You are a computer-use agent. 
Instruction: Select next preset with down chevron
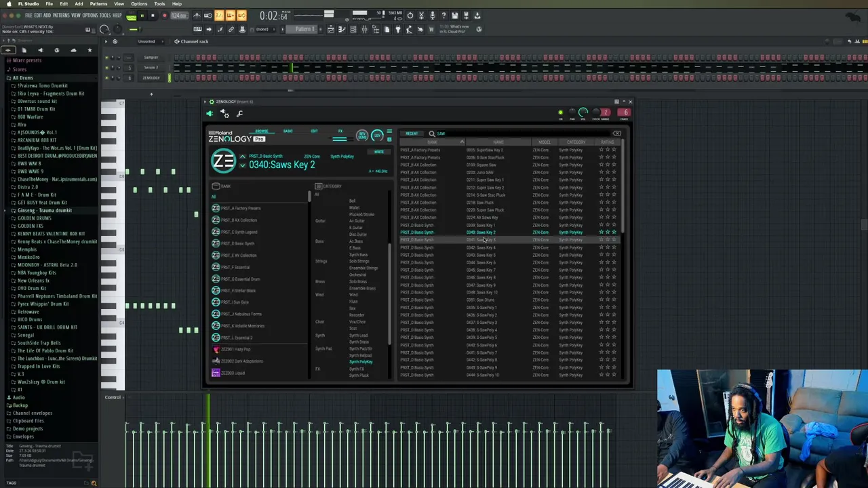[x=242, y=165]
